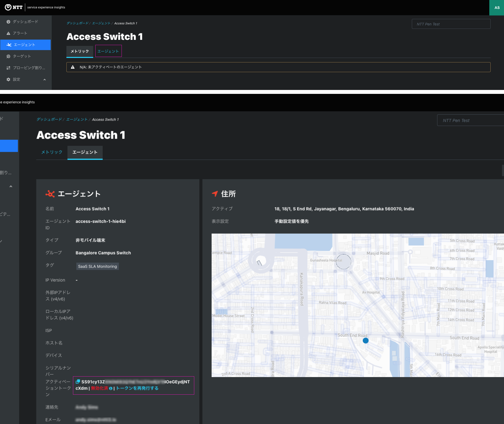Image resolution: width=504 pixels, height=424 pixels.
Task: Copy activation token via copy icon
Action: coord(78,382)
